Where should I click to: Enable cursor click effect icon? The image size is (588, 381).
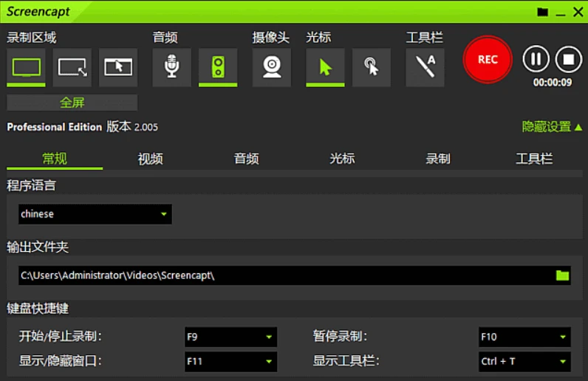(371, 67)
